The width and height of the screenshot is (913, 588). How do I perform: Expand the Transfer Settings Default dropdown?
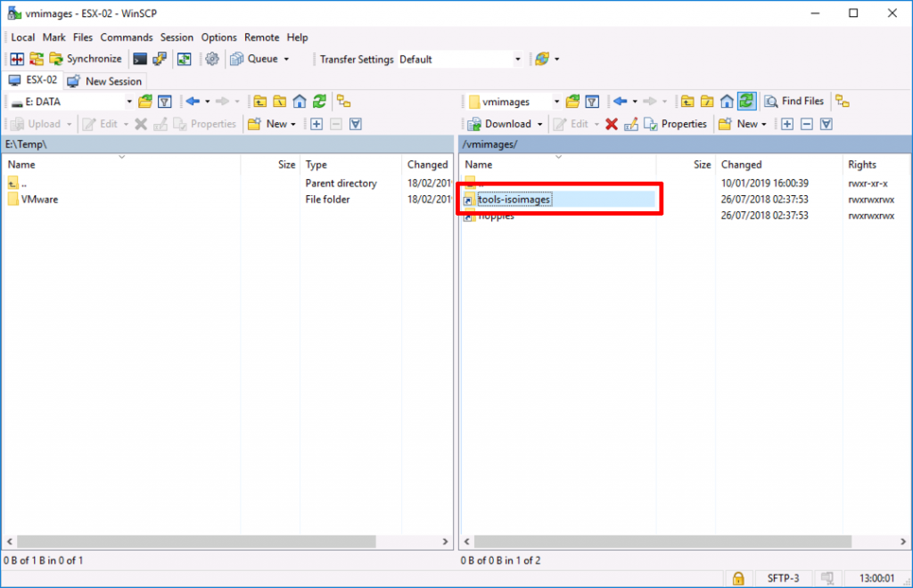tap(517, 60)
